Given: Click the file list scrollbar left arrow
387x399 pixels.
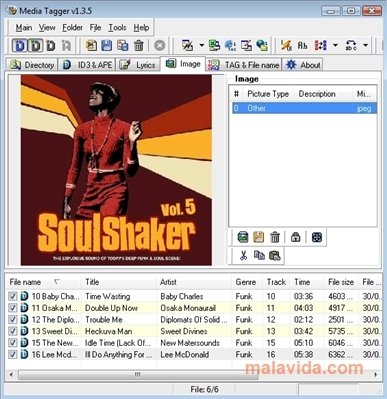Looking at the screenshot, I should click(11, 375).
